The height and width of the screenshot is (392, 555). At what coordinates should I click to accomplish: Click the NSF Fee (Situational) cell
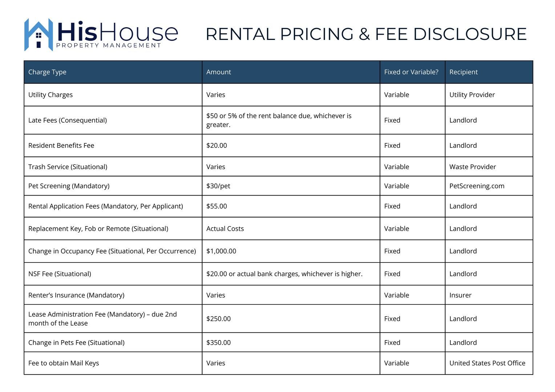[x=60, y=274]
